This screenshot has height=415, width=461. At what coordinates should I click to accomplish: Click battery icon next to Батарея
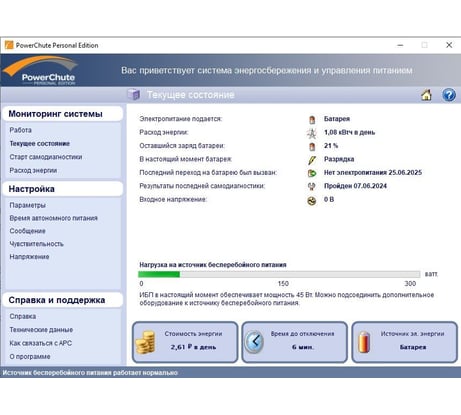(x=312, y=119)
